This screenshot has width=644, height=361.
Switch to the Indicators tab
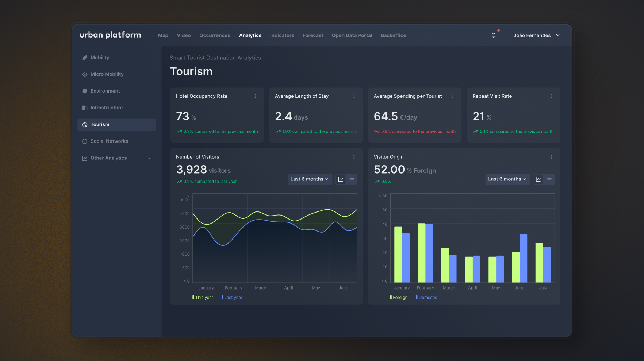(282, 35)
